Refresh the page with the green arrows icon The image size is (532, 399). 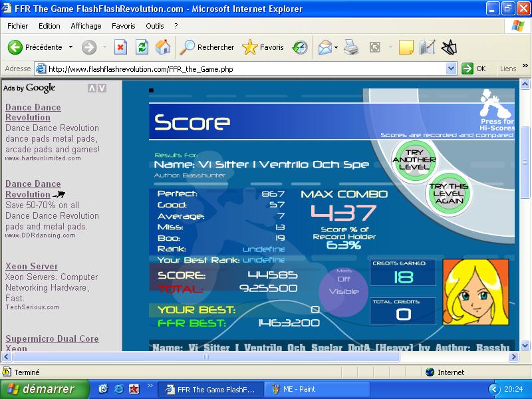click(142, 47)
